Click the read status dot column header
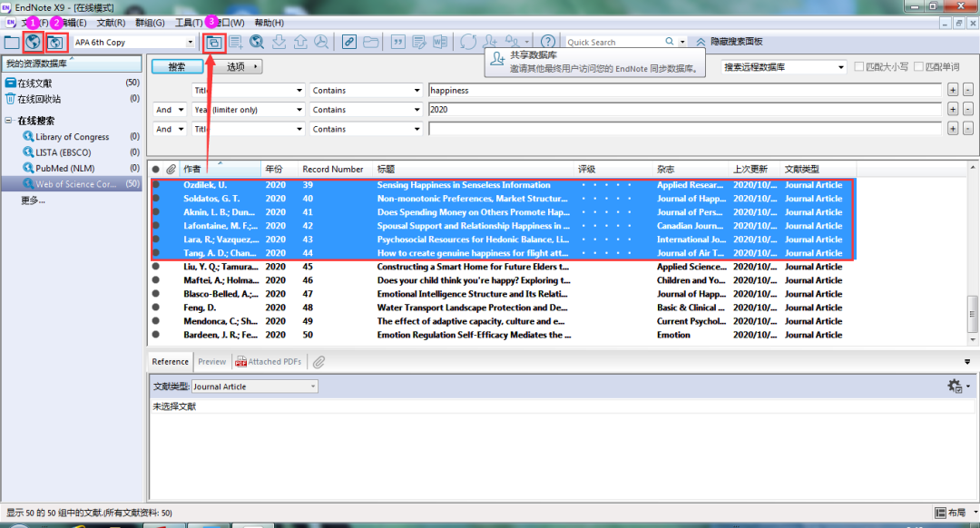The height and width of the screenshot is (528, 980). click(156, 170)
